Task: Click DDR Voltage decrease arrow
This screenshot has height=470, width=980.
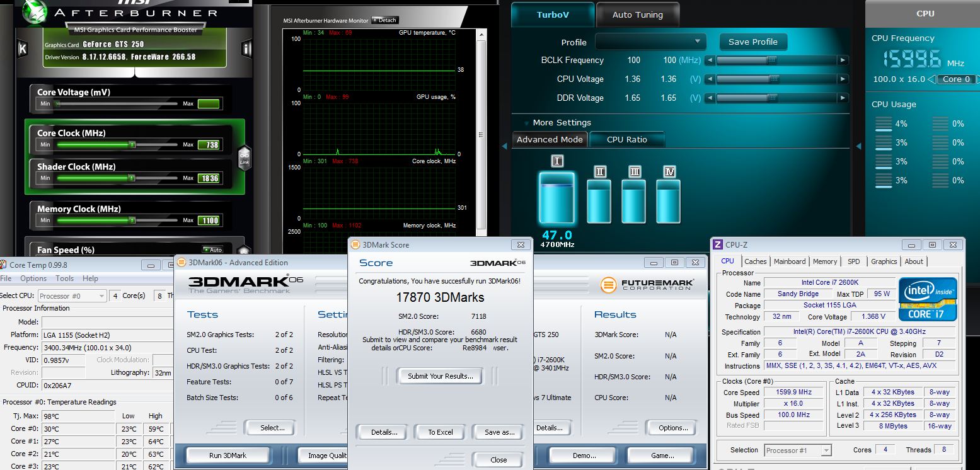Action: click(710, 98)
